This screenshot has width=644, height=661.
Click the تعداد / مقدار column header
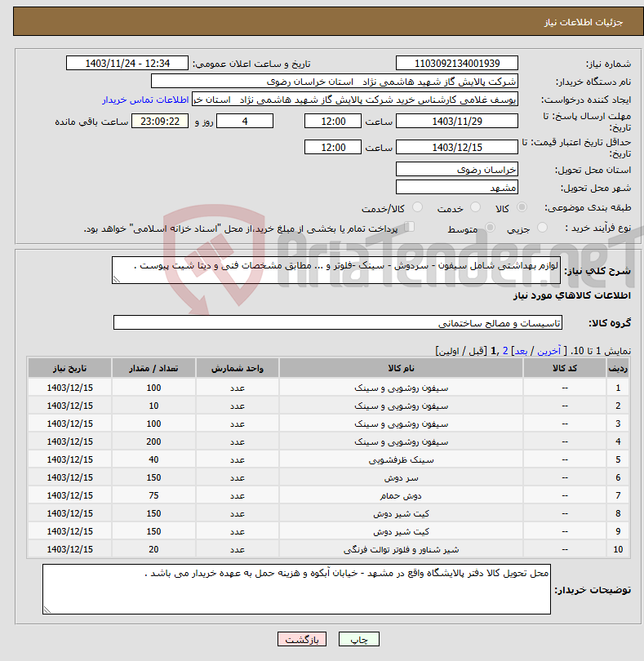tap(153, 368)
